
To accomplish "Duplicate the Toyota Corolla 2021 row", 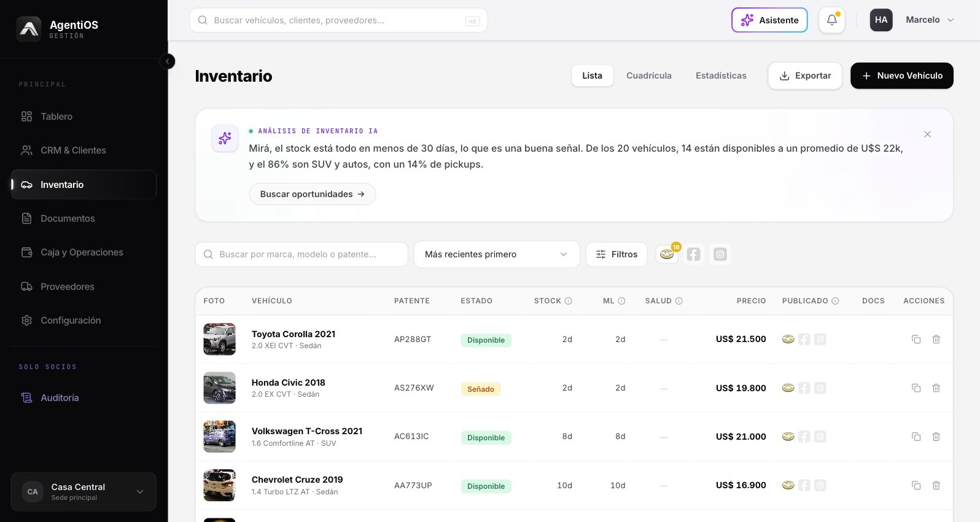I will pyautogui.click(x=916, y=339).
